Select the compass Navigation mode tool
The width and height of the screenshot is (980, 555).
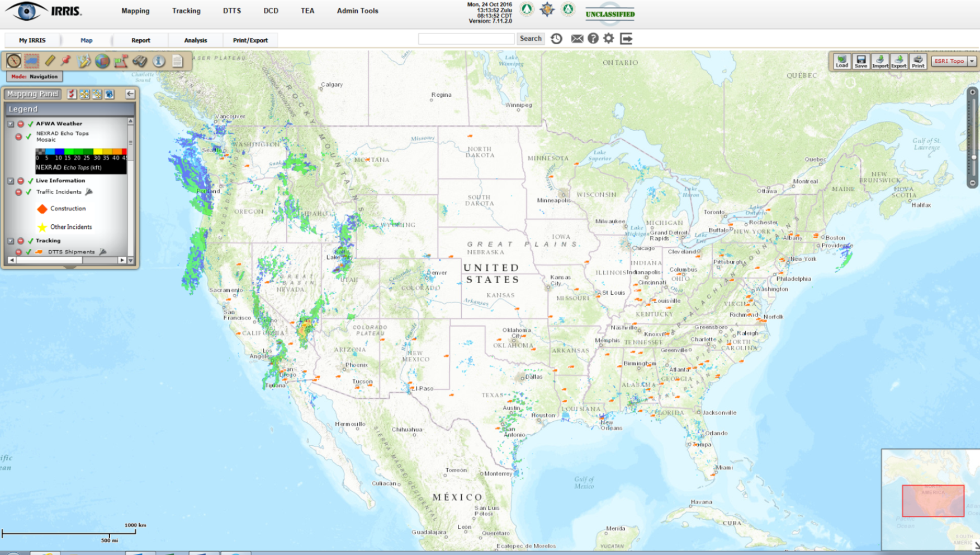pos(14,60)
